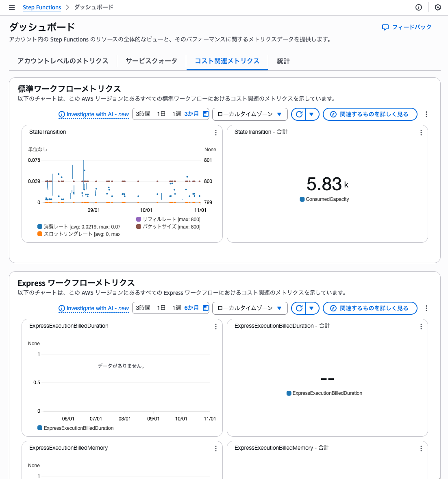Open the calendar date-range picker for standard metrics
Viewport: 448px width, 479px height.
[x=205, y=114]
